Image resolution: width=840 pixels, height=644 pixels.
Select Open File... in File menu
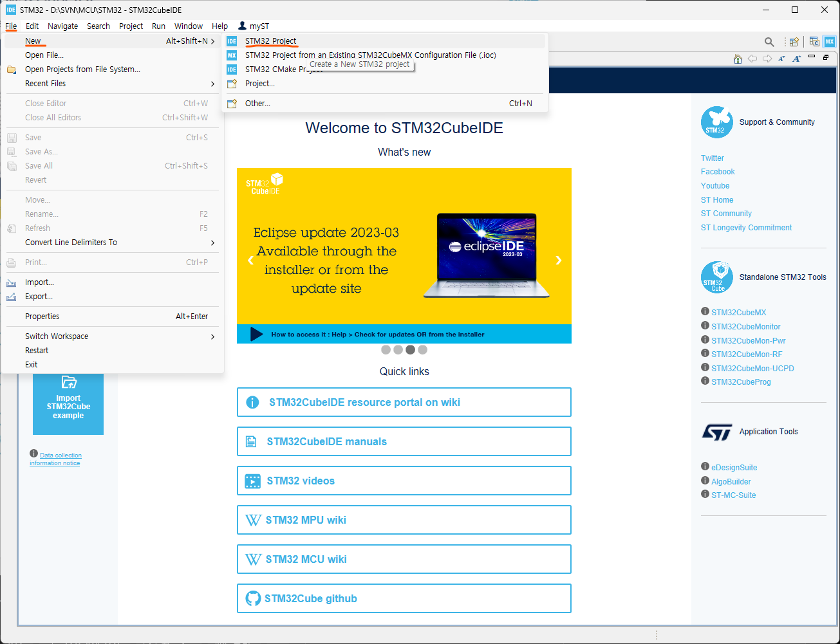click(112, 55)
